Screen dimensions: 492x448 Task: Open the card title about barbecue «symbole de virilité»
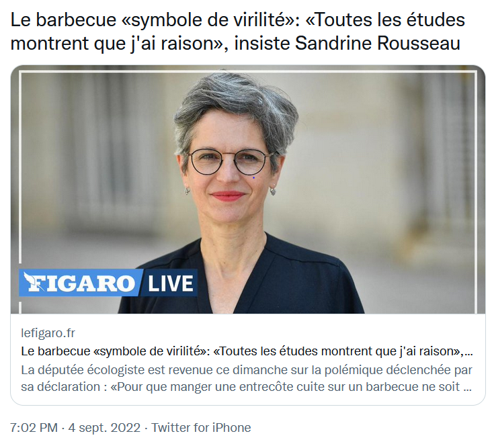(x=247, y=351)
